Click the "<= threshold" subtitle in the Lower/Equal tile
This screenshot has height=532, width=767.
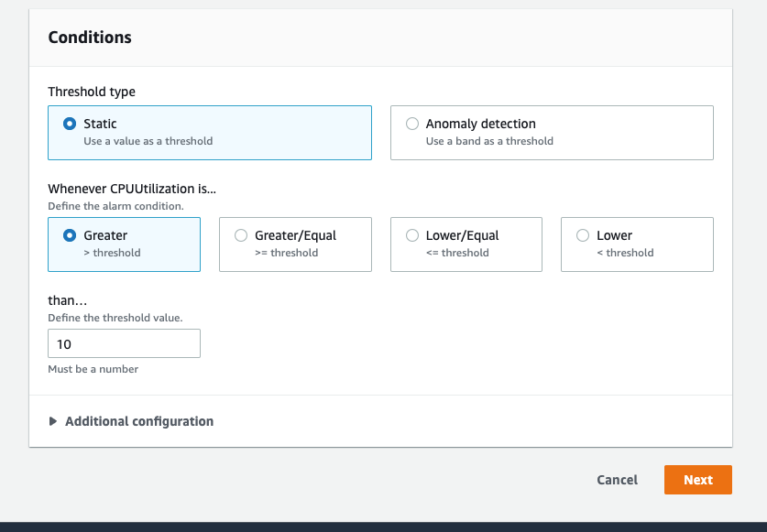tap(457, 253)
